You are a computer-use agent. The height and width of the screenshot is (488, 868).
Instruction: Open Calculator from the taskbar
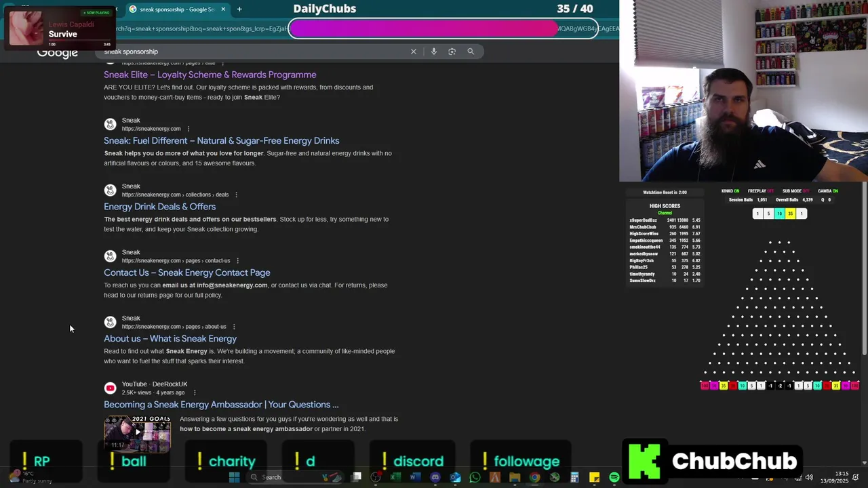[574, 477]
